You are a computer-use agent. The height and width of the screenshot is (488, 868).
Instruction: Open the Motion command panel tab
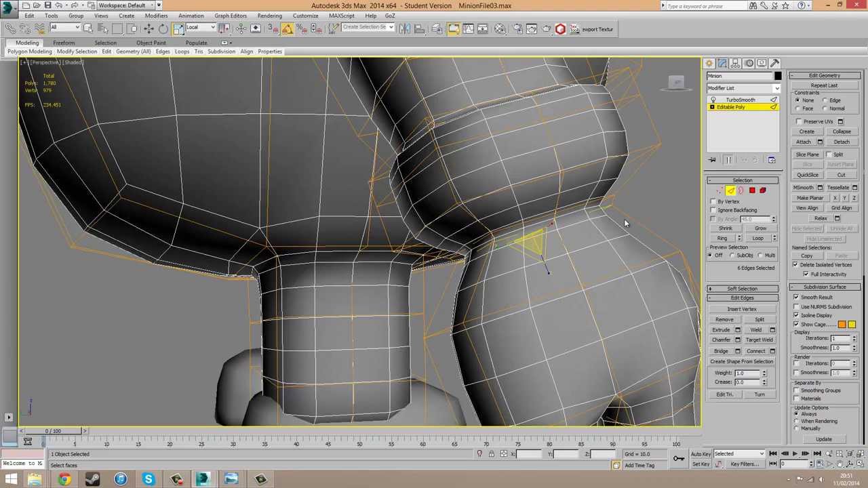[749, 63]
